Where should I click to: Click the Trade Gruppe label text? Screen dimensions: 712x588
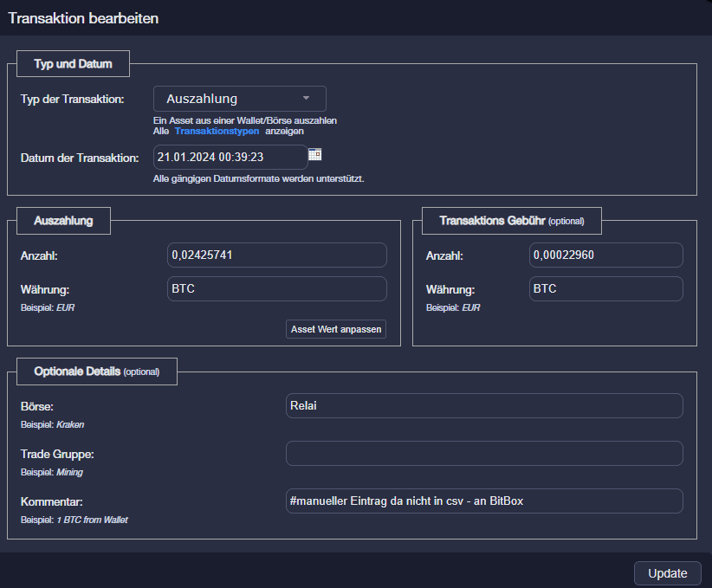tap(57, 454)
